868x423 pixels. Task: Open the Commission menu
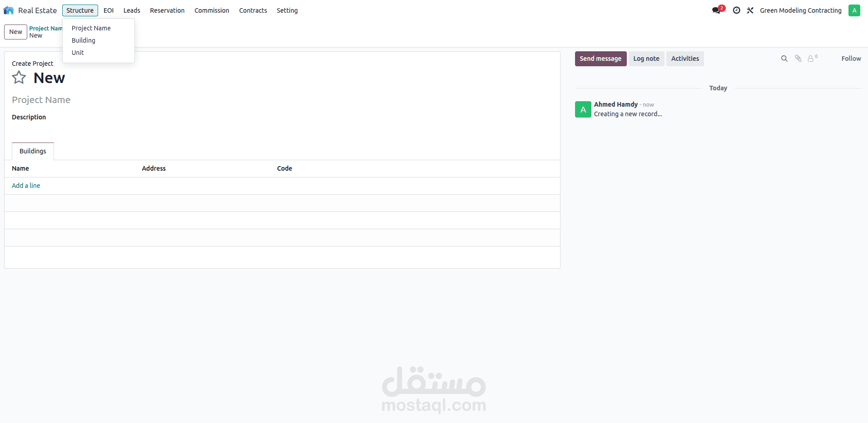tap(212, 10)
